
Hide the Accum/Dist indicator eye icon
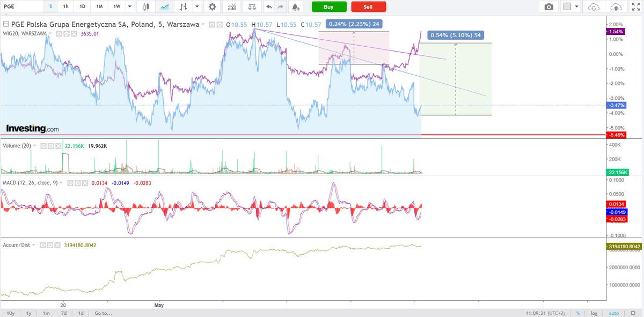42,245
